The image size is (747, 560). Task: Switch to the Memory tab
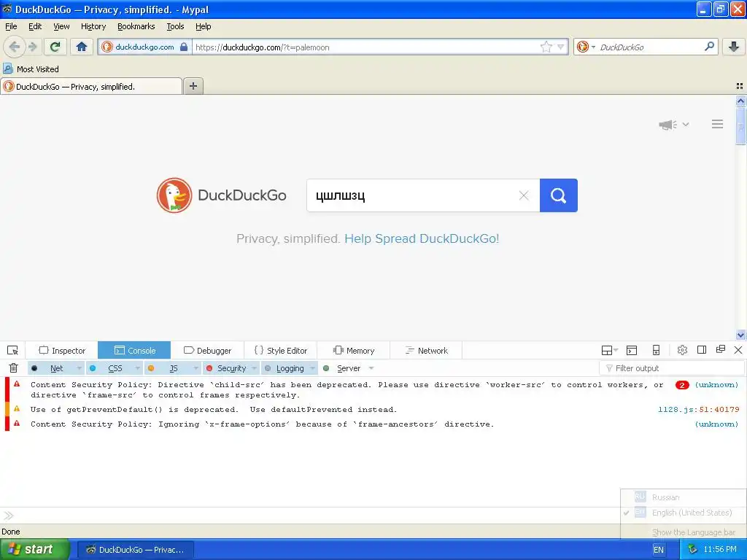[x=353, y=351]
